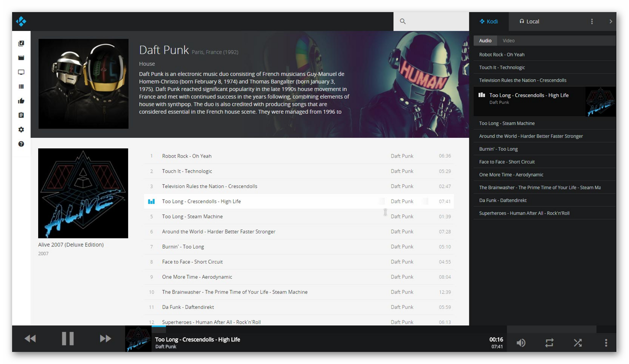Image resolution: width=629 pixels, height=364 pixels.
Task: Toggle repeat mode
Action: click(549, 343)
